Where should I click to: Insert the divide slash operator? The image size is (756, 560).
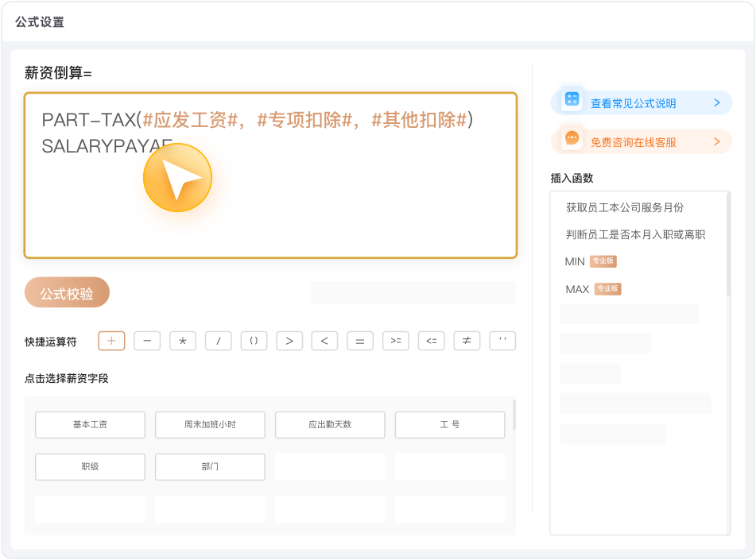click(x=219, y=341)
